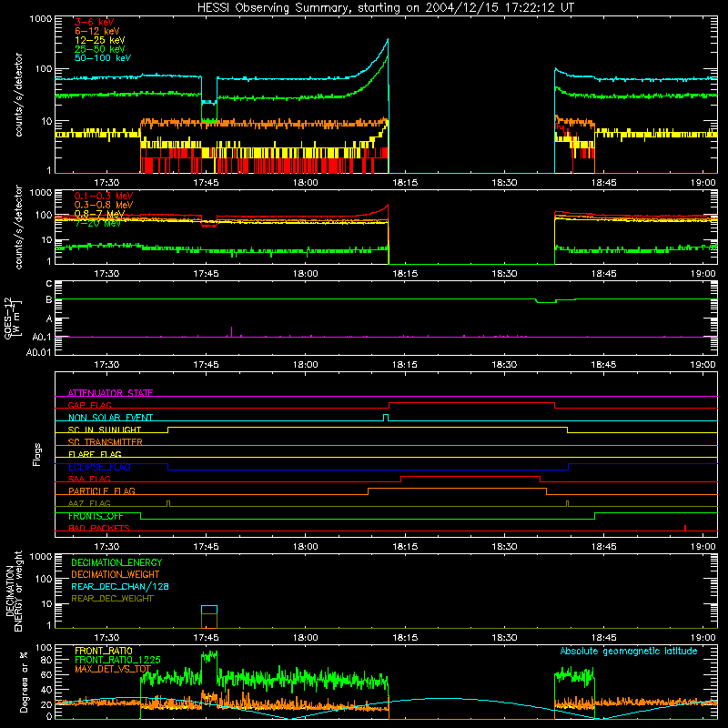
Task: Select the GAP_FLAG label
Action: 89,405
